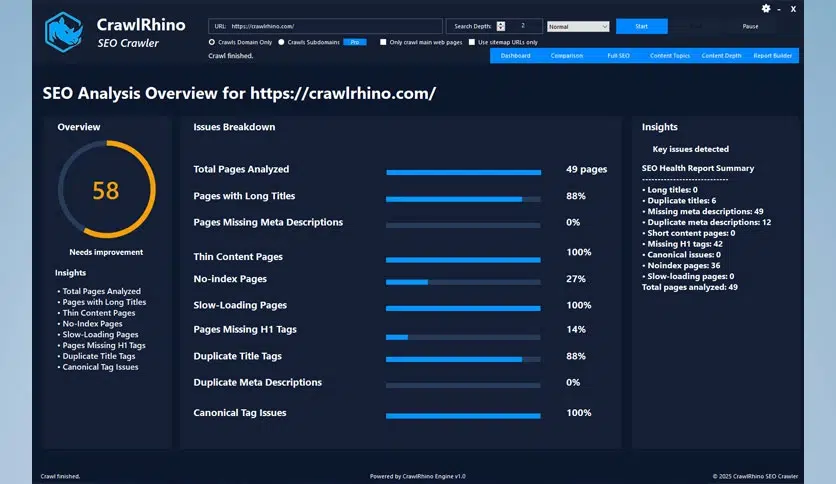Open the settings gear icon
836x484 pixels.
(x=766, y=9)
